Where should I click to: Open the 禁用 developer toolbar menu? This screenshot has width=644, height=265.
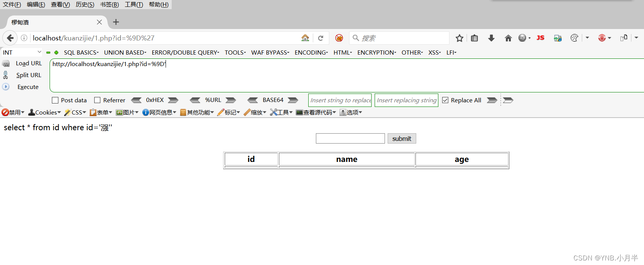[13, 112]
